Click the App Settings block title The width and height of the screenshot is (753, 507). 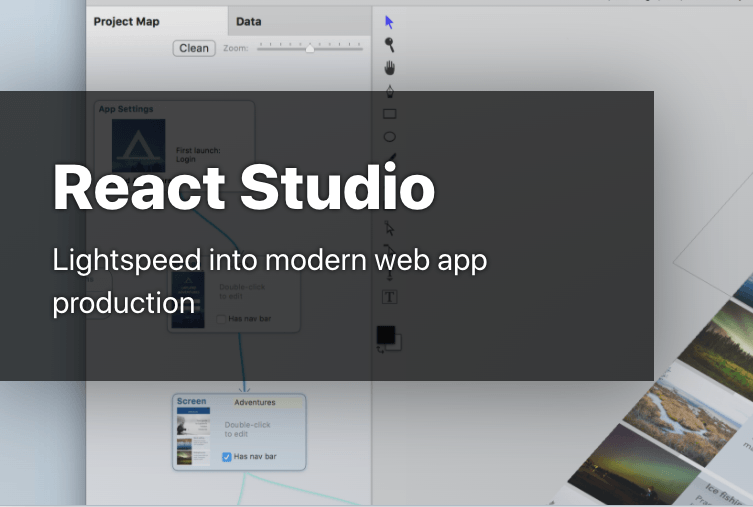pyautogui.click(x=126, y=109)
